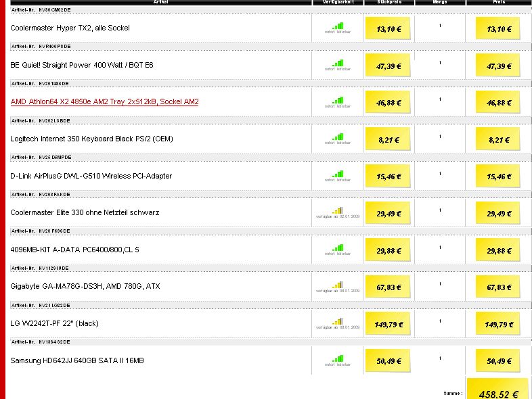Select the D-Link AirPlusG DWL-G510 text

(x=91, y=176)
